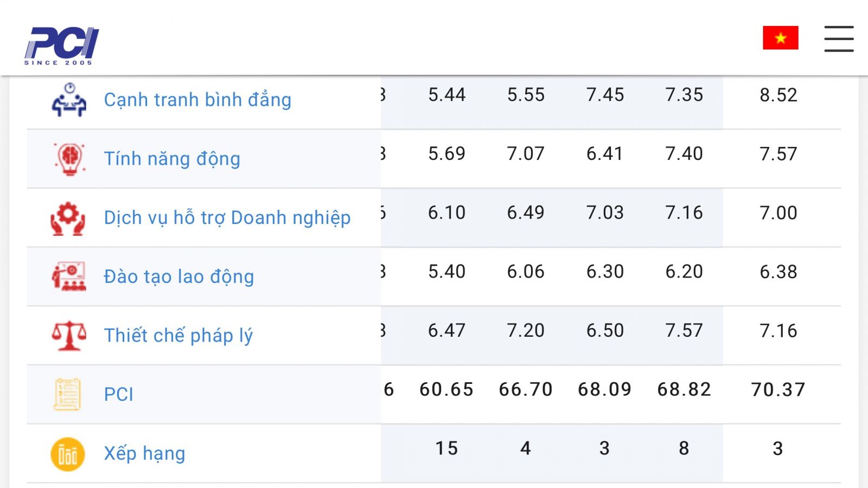Click the PCI document list icon
Image resolution: width=868 pixels, height=488 pixels.
67,394
